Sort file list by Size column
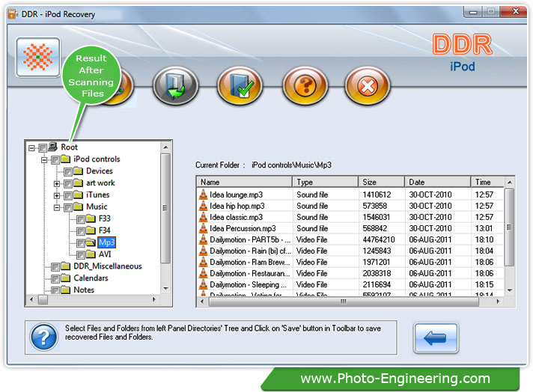Screen dimensions: 533x392 tap(381, 182)
